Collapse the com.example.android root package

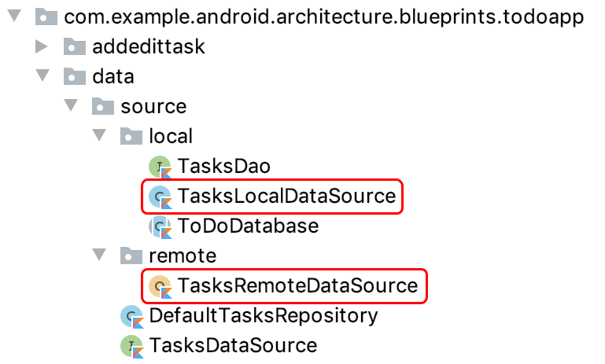pyautogui.click(x=13, y=17)
